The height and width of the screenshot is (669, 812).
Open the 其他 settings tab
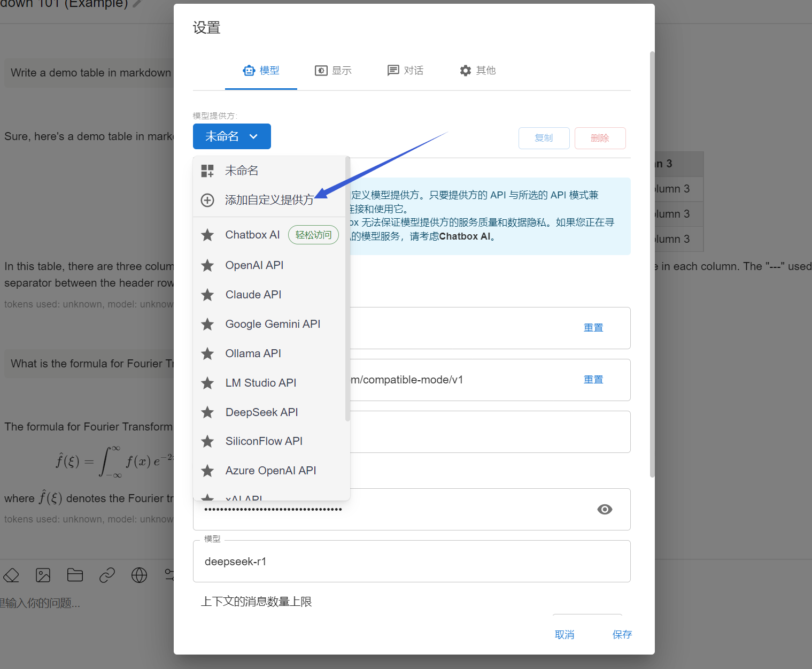pos(477,71)
